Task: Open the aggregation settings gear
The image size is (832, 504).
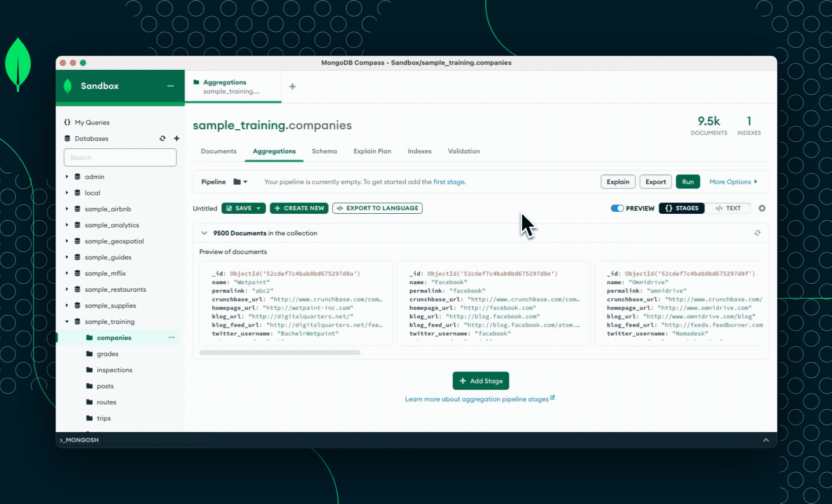Action: 762,208
